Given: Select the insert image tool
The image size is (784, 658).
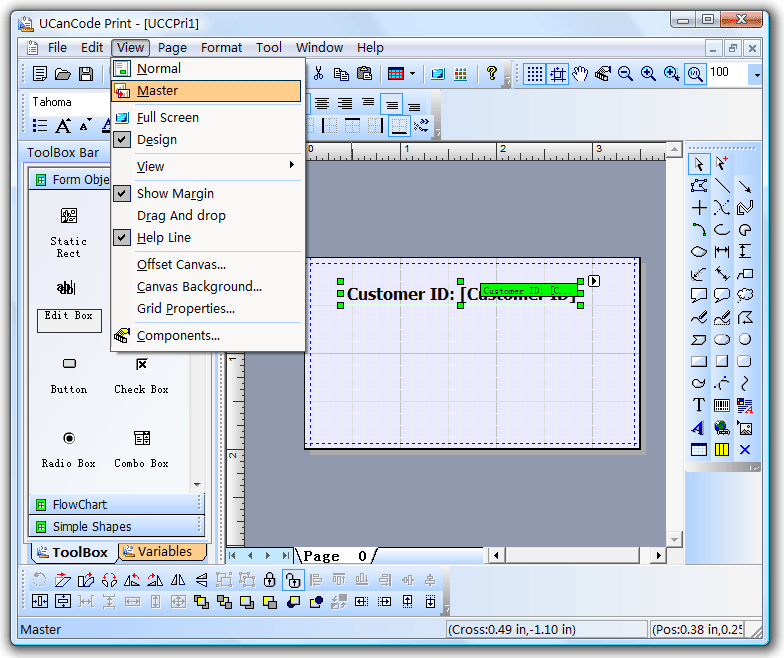Looking at the screenshot, I should point(744,428).
